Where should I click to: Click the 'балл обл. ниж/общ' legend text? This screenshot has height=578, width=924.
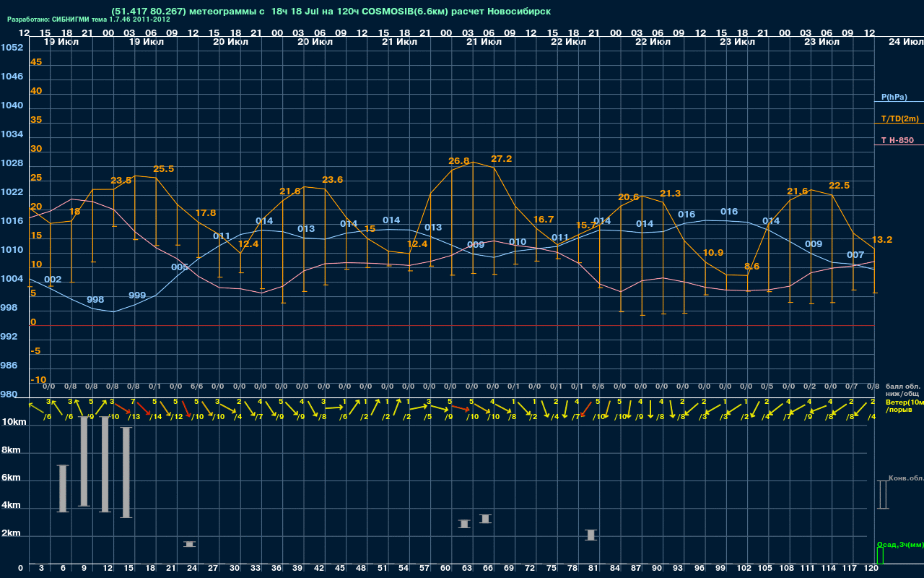pyautogui.click(x=902, y=390)
